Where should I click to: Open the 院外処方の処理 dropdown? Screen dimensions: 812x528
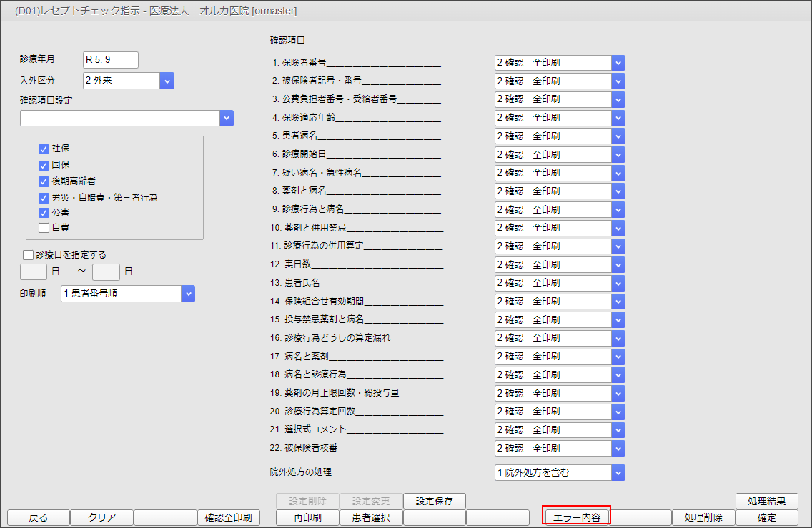618,472
